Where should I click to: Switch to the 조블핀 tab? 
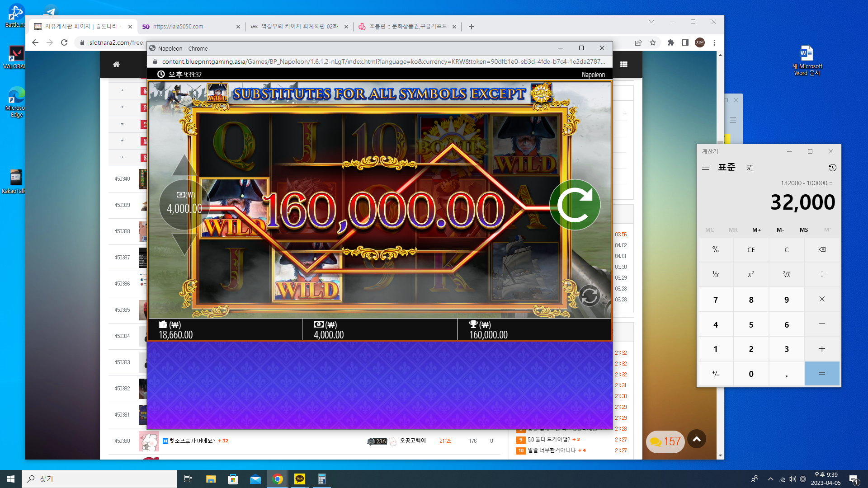pos(407,27)
